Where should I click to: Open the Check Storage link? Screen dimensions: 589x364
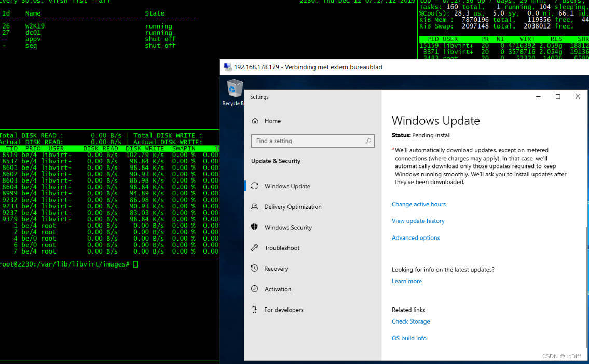tap(410, 321)
